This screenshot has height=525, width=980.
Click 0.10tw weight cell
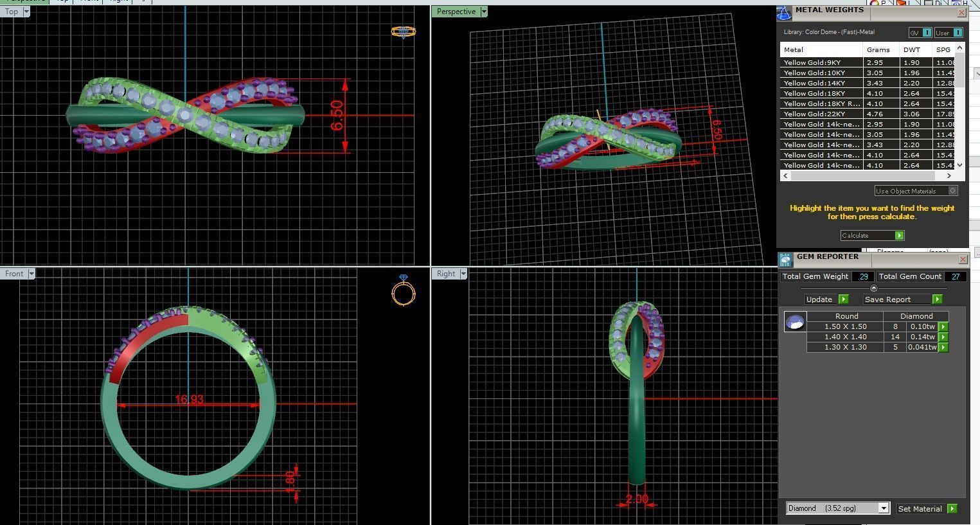click(922, 326)
